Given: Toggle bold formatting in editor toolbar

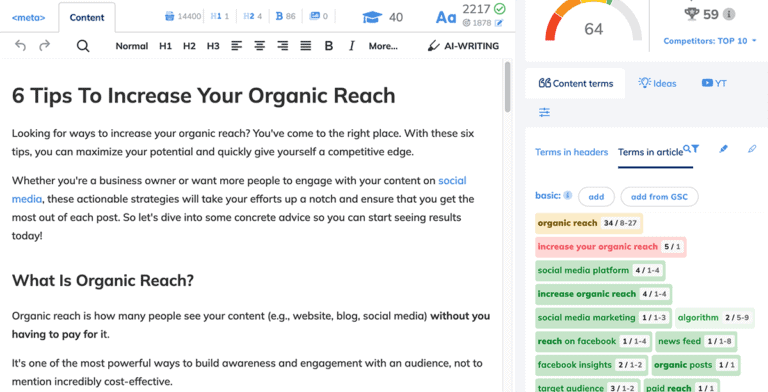Looking at the screenshot, I should [x=329, y=46].
